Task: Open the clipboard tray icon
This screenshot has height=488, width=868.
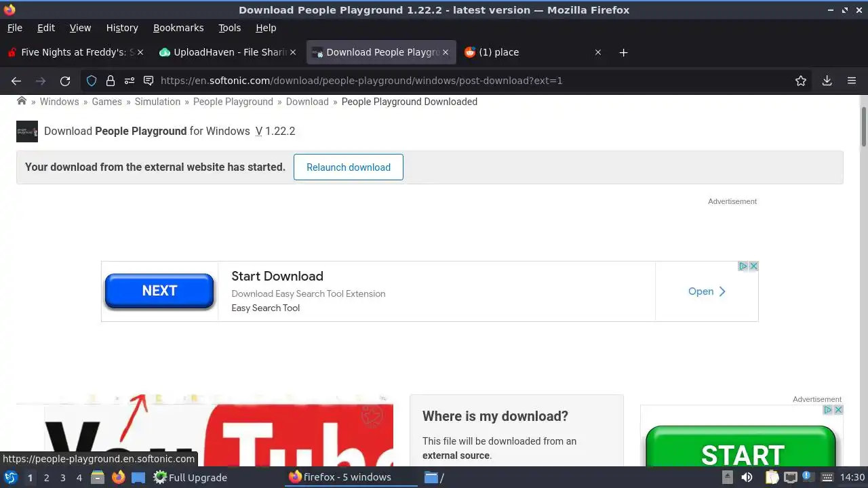Action: tap(772, 477)
